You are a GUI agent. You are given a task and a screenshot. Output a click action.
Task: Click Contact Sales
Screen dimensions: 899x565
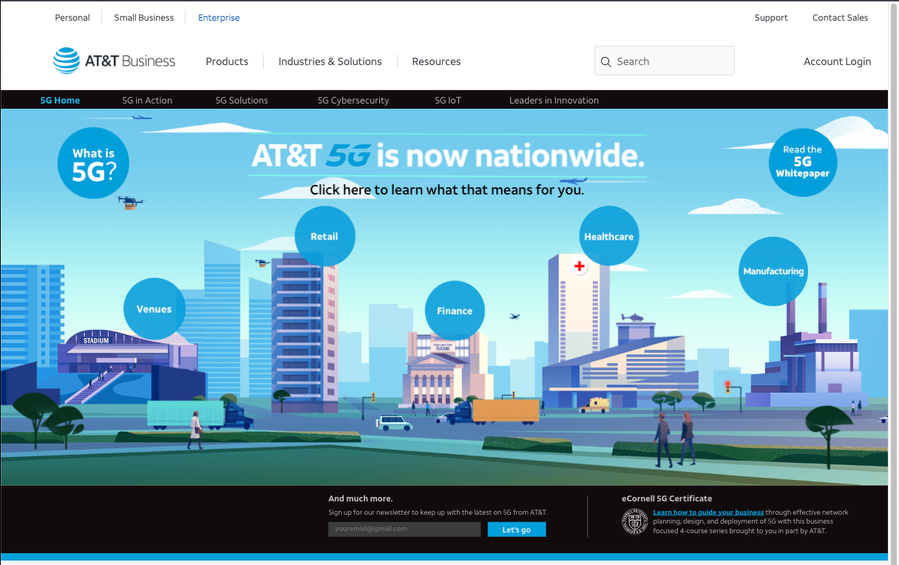840,18
